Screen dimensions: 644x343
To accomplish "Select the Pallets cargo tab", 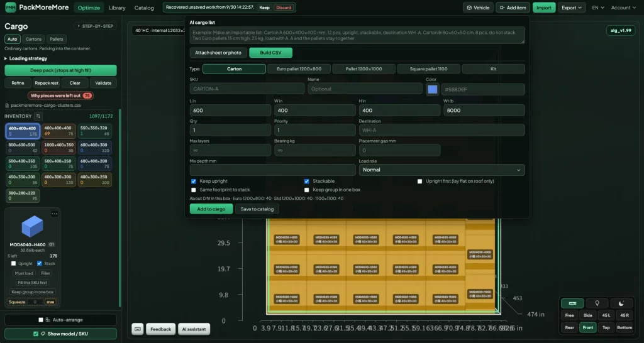I will [x=57, y=39].
